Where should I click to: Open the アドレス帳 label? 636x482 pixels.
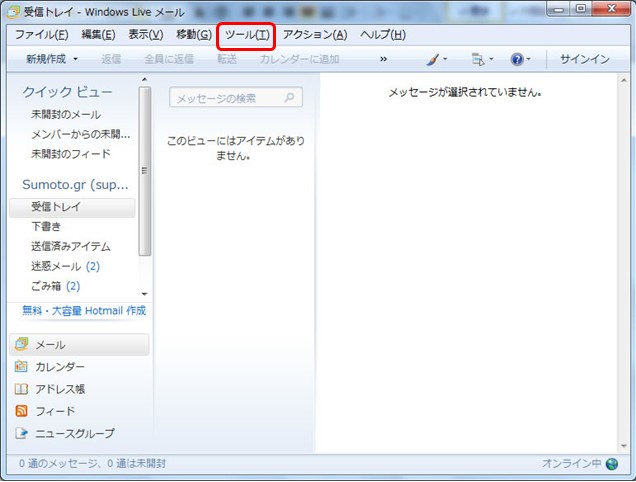point(60,389)
